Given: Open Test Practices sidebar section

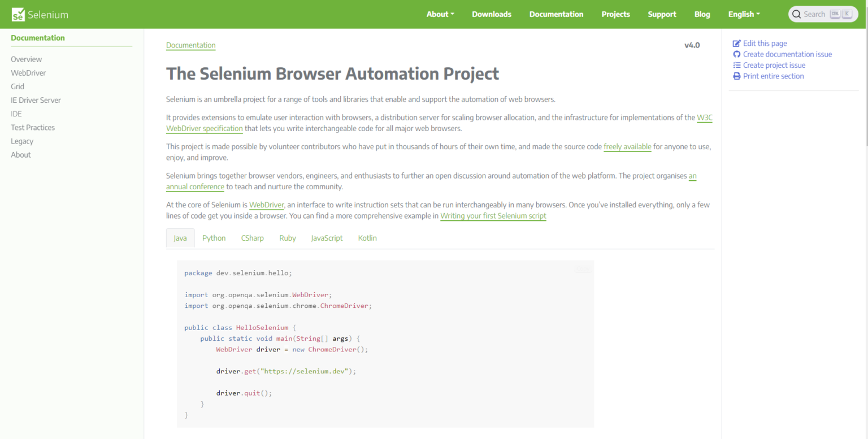Looking at the screenshot, I should click(33, 128).
